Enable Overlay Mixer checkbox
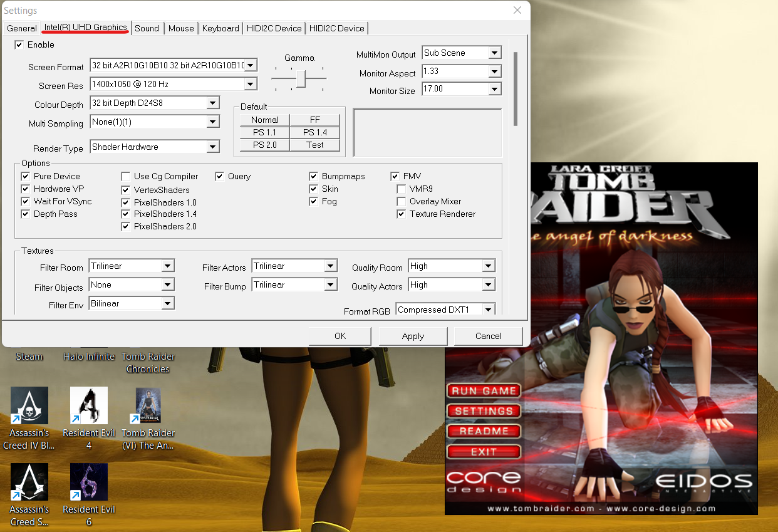 (x=402, y=202)
